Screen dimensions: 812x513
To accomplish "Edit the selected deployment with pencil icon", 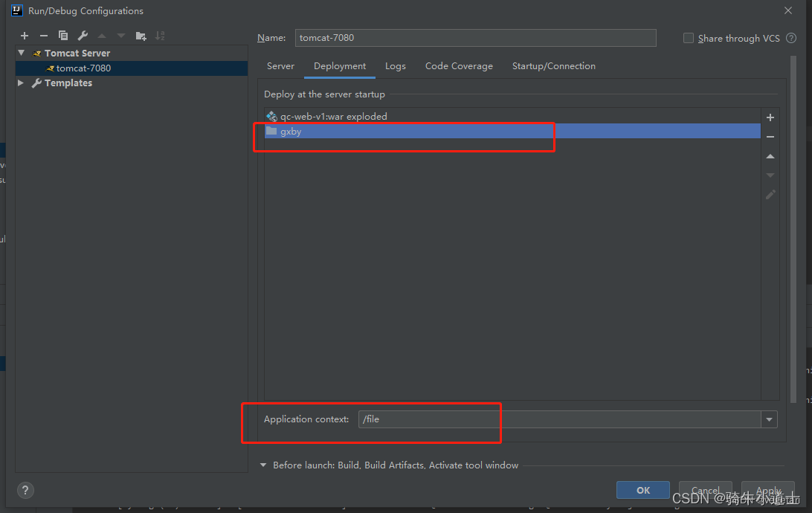I will click(x=770, y=195).
